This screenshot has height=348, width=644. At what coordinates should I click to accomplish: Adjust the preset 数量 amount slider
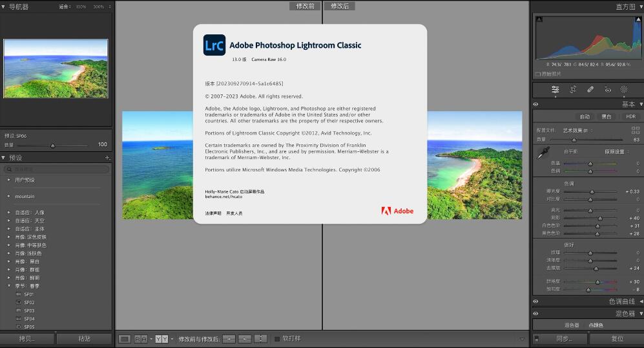(52, 145)
